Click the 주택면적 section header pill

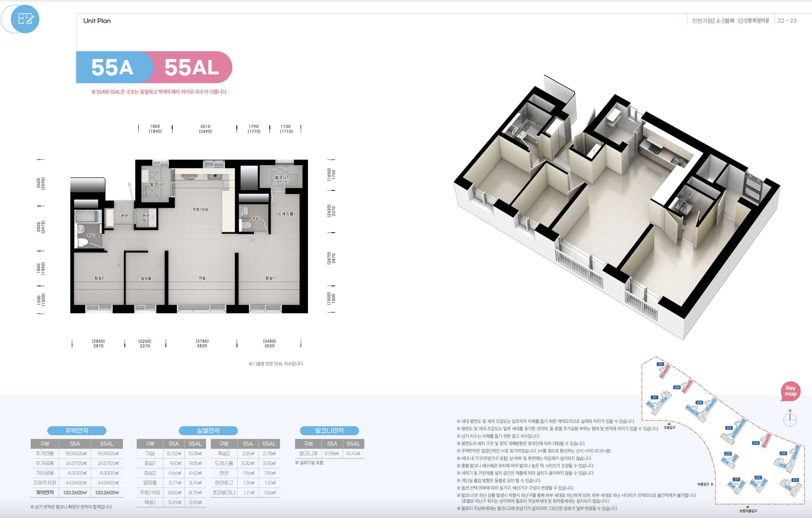click(x=77, y=430)
